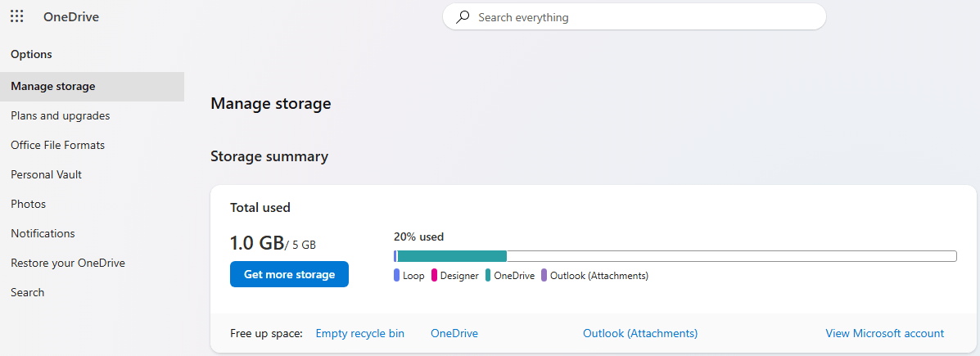Click the Total used label
This screenshot has height=356, width=980.
260,207
